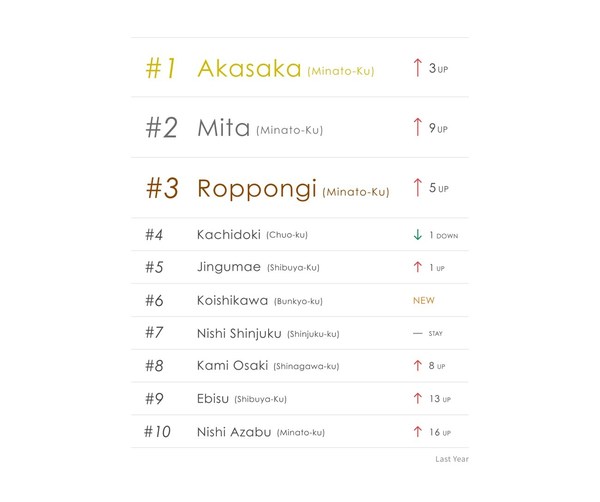Click the up arrow next to Roppongi

point(417,187)
